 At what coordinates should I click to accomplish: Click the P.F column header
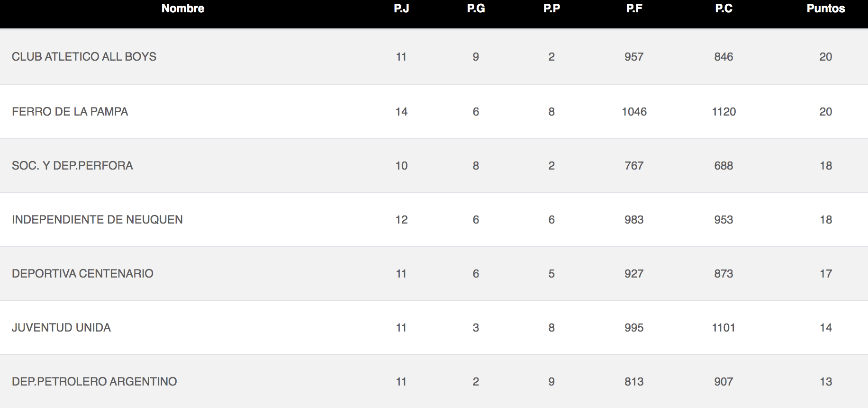[x=634, y=9]
